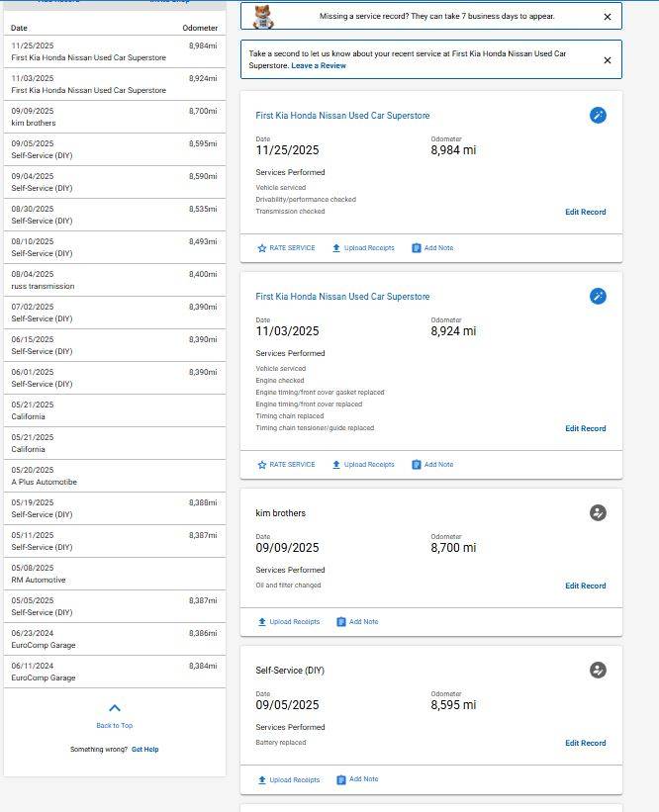Click the person icon on kim brothers record
Screen dimensions: 659x812
[597, 513]
